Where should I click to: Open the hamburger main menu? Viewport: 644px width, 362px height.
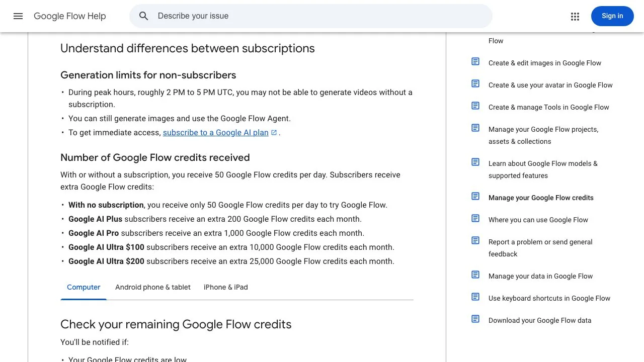18,16
